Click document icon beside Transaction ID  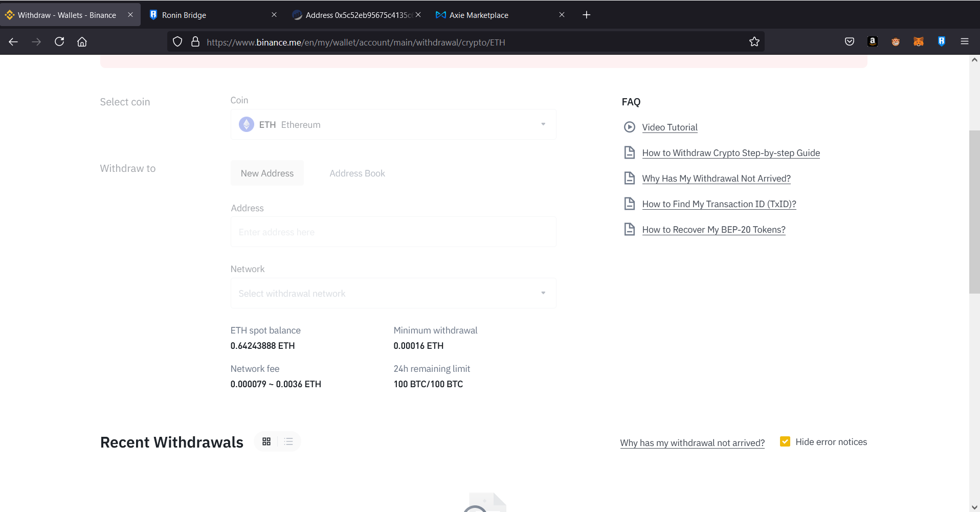(x=630, y=204)
